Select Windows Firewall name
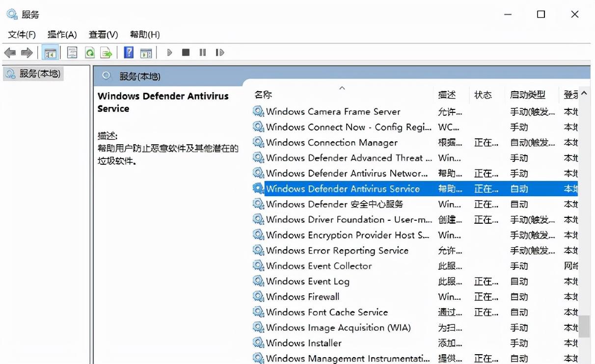This screenshot has height=364, width=595. pos(303,297)
